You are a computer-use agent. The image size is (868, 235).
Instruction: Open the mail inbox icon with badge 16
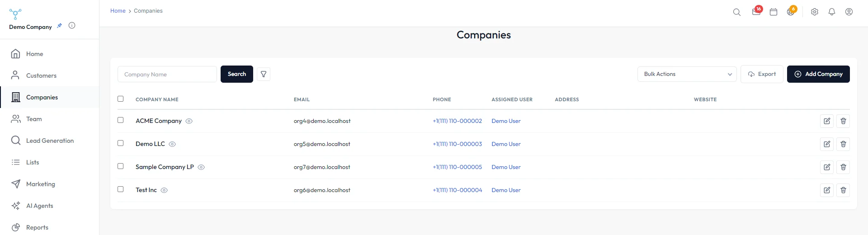tap(756, 12)
